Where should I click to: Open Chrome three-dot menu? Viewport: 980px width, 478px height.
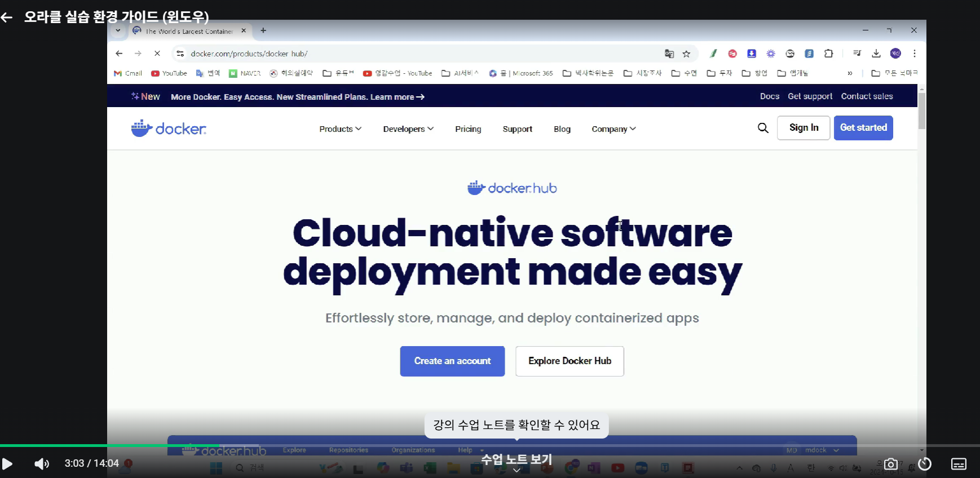click(x=915, y=54)
